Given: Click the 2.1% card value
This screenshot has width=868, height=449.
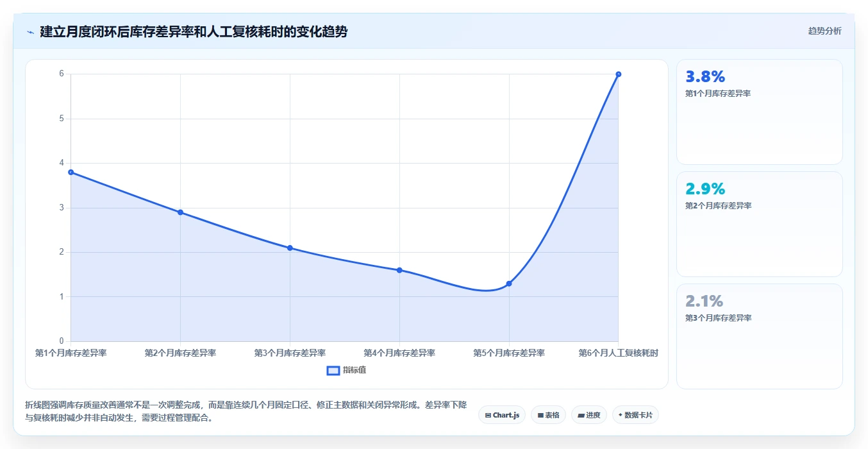Looking at the screenshot, I should pos(704,301).
